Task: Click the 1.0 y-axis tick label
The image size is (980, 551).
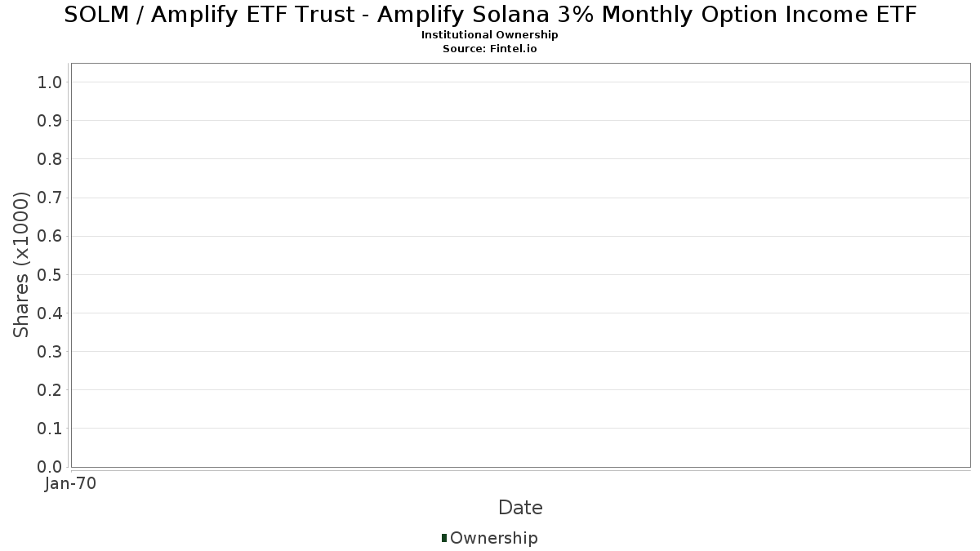Action: [50, 82]
